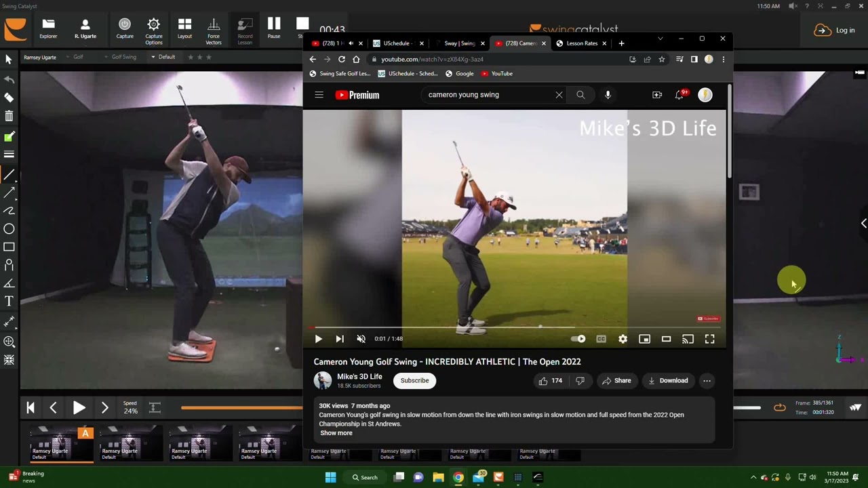This screenshot has height=488, width=868.
Task: Step back one frame
Action: click(53, 407)
